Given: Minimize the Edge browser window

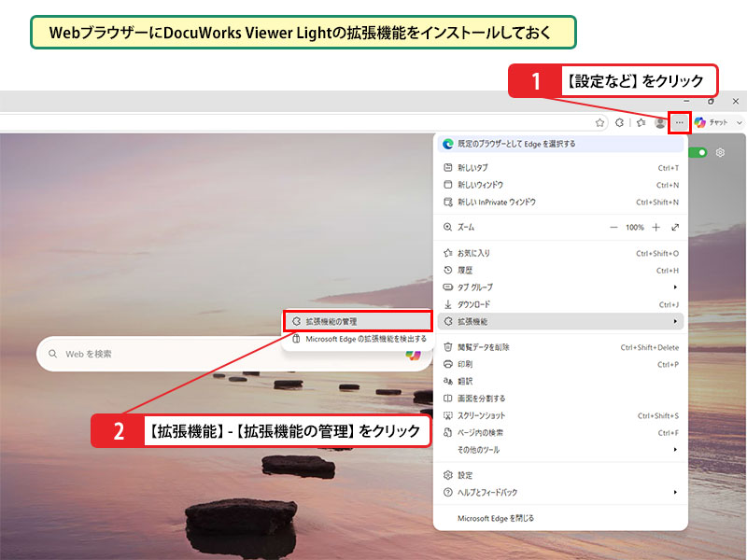Looking at the screenshot, I should tap(686, 102).
